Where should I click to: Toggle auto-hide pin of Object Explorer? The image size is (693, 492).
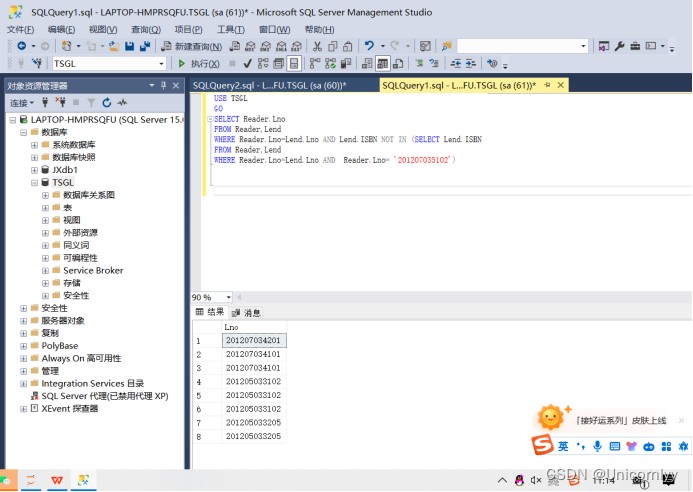(x=164, y=85)
